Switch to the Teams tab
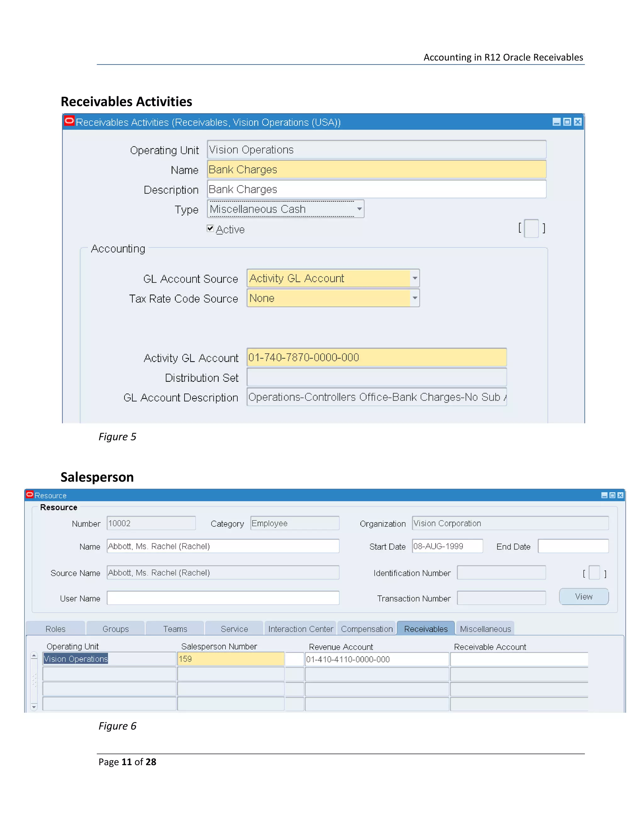 pyautogui.click(x=175, y=629)
